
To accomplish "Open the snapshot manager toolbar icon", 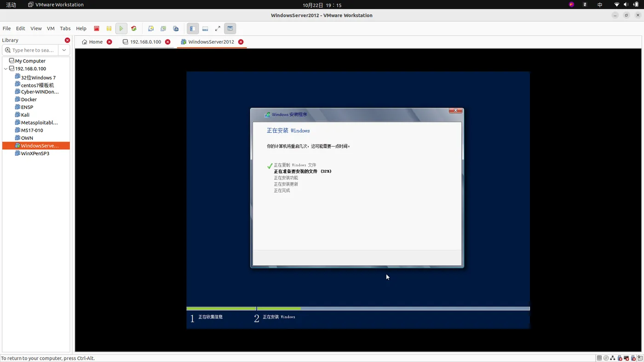I will pyautogui.click(x=176, y=28).
